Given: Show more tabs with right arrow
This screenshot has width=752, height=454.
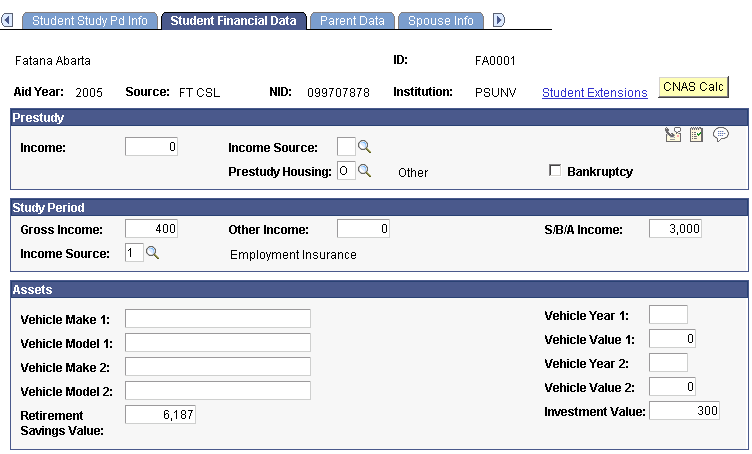Looking at the screenshot, I should (x=499, y=20).
